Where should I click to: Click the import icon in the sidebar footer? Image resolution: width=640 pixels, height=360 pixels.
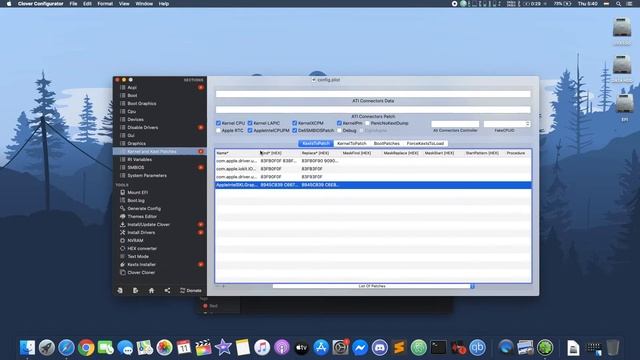point(120,291)
